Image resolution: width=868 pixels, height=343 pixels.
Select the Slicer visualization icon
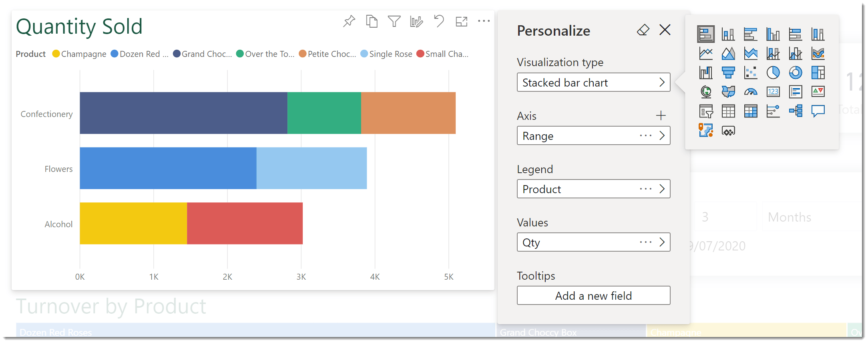(706, 111)
